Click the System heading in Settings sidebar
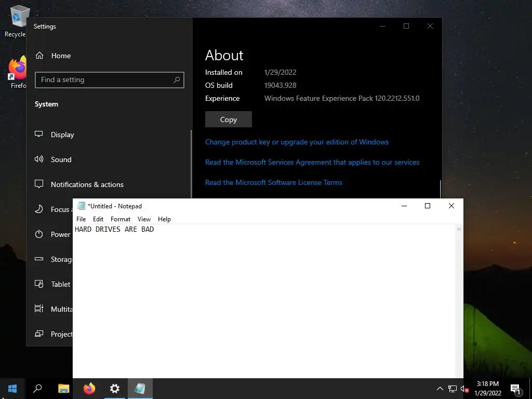Screen dimensions: 532x399 46,104
